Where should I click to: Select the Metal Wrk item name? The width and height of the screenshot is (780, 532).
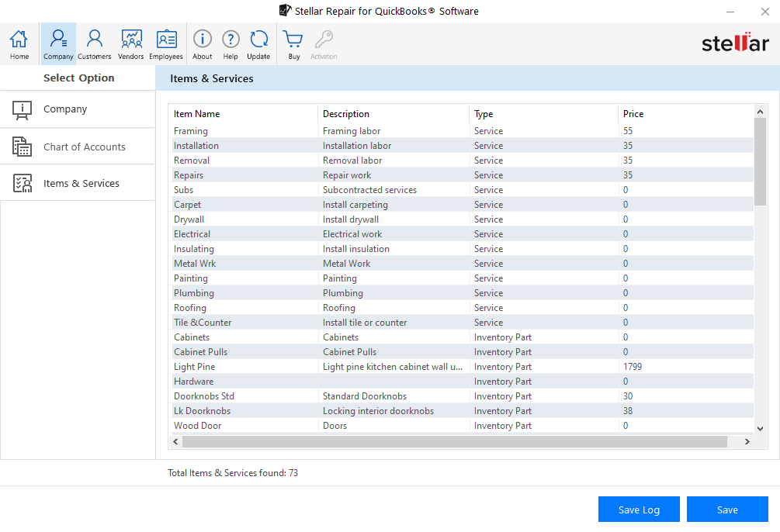click(195, 264)
